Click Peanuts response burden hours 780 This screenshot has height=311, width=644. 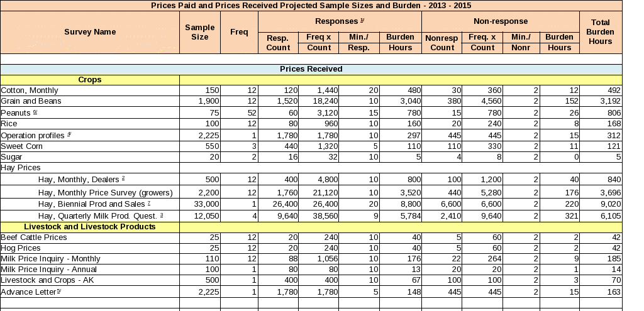[x=414, y=113]
